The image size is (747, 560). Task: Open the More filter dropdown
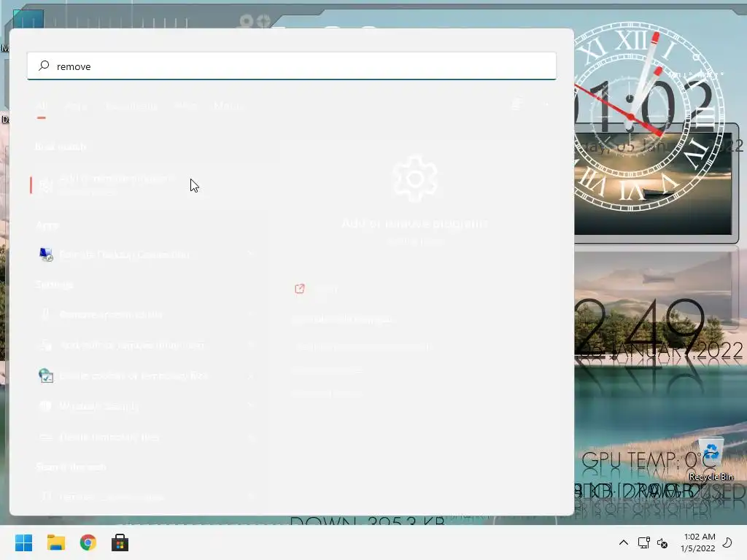228,106
